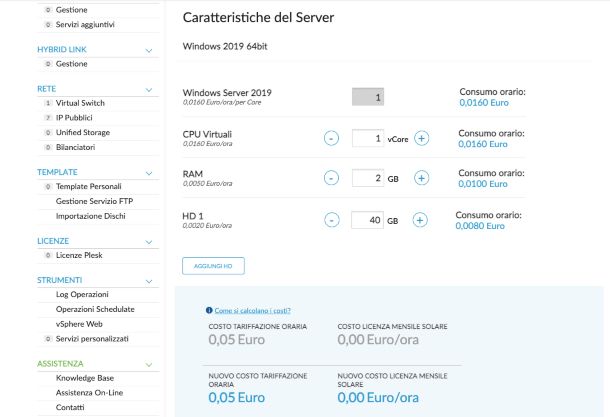Decrease HD 1 size with minus button
Viewport: 610px width, 417px height.
coord(331,220)
